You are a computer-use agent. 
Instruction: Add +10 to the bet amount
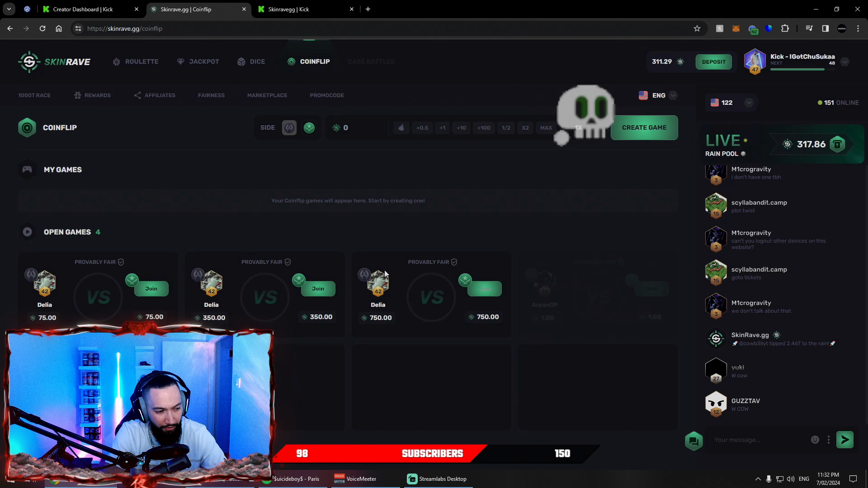[x=461, y=128]
